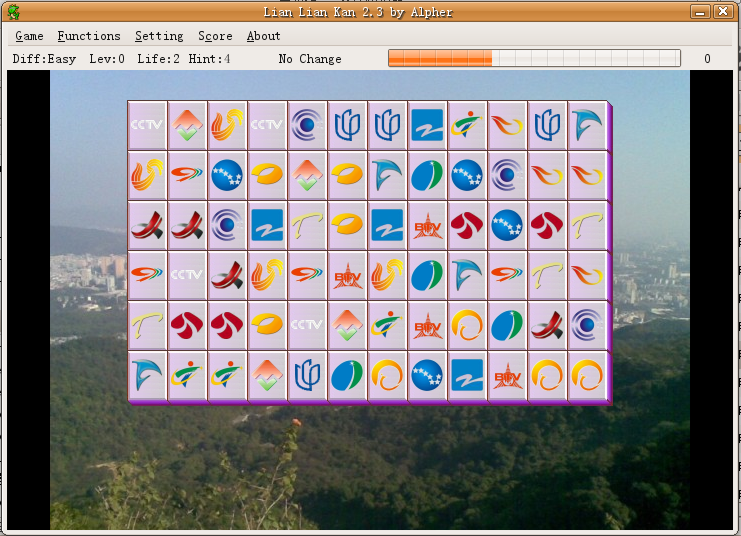Select the teal fin tile in fourth row

click(467, 276)
